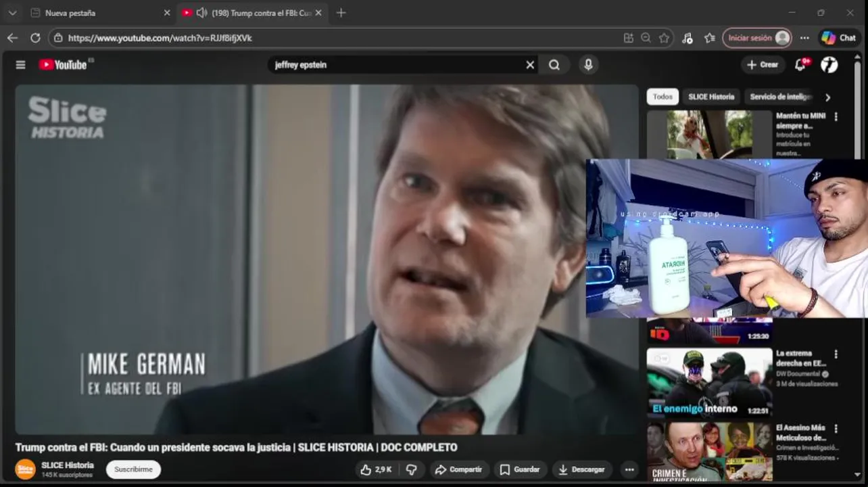Open options for El Asesino Más Meticuloso
Image resolution: width=868 pixels, height=487 pixels.
tap(836, 429)
